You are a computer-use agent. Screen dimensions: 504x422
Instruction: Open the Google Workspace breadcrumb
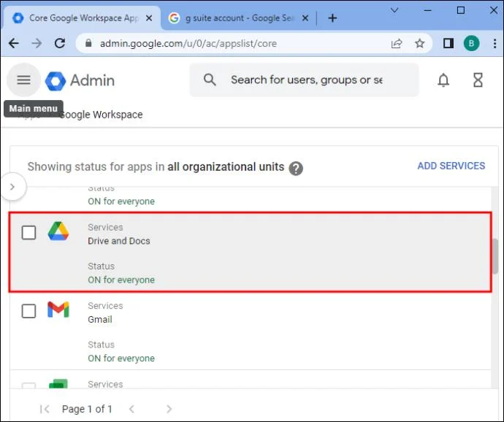101,115
